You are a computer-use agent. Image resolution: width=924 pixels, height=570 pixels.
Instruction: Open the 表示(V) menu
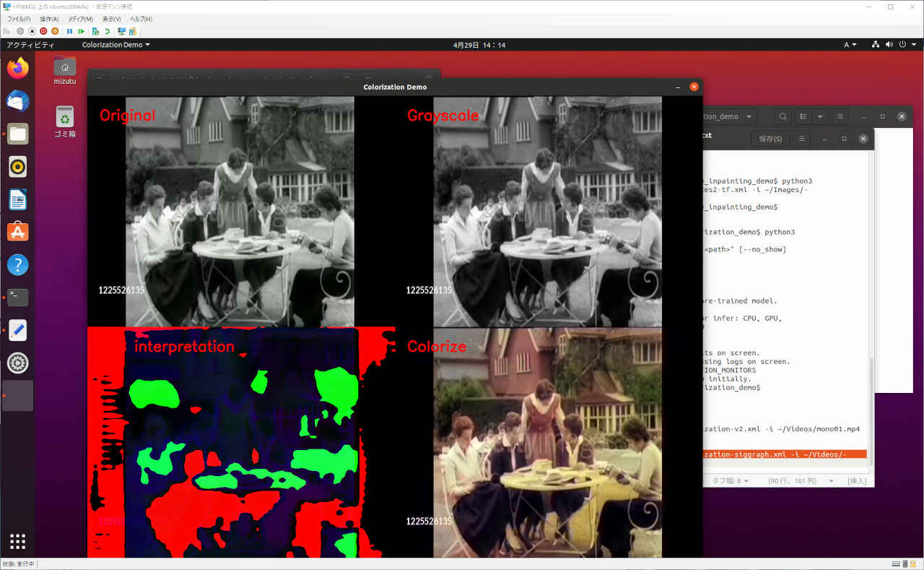click(x=111, y=19)
